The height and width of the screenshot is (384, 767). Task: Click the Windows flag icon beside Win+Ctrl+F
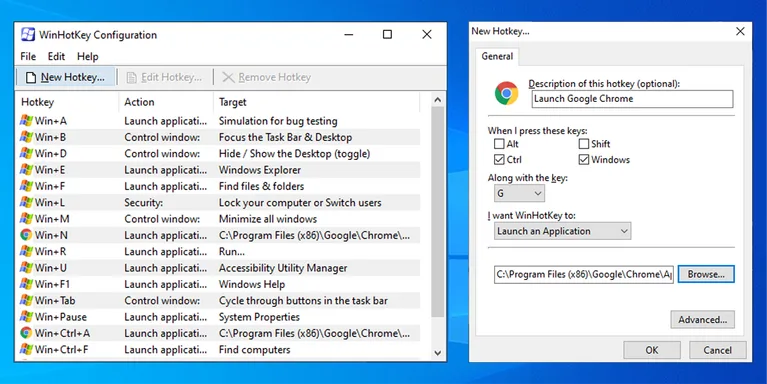point(26,349)
